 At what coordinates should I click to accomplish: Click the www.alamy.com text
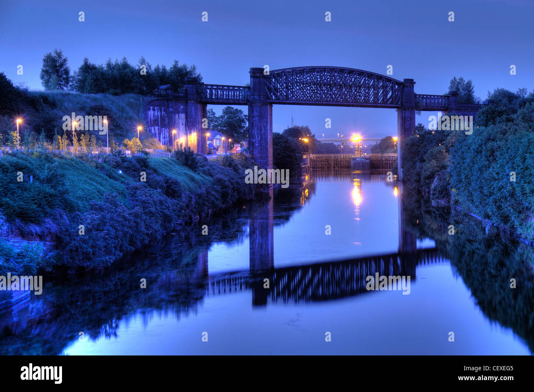click(485, 378)
